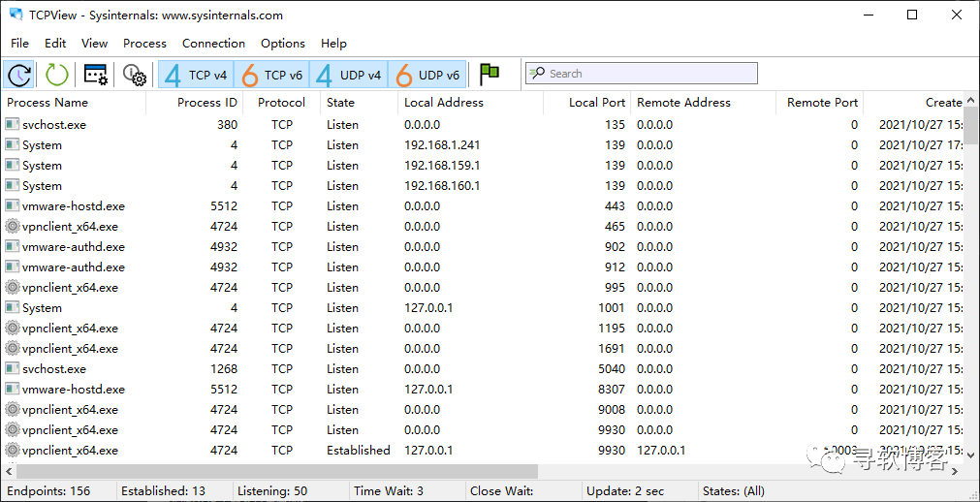Click the vpnclient_x64.exe gear icon on the port 1195 row
The width and height of the screenshot is (980, 502).
pyautogui.click(x=12, y=328)
